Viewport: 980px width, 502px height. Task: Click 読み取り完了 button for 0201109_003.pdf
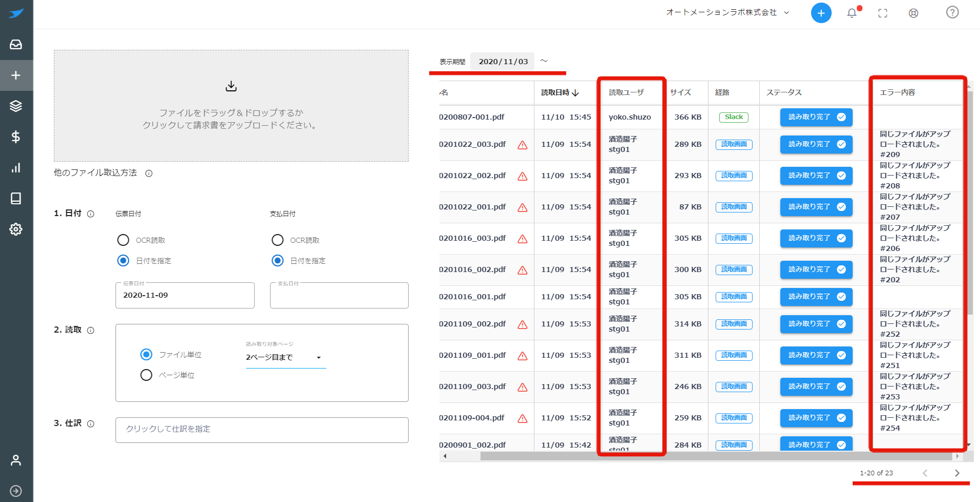pyautogui.click(x=816, y=387)
